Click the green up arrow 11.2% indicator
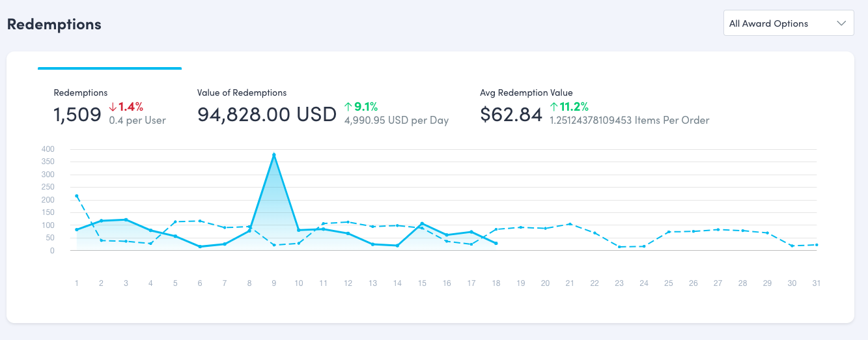This screenshot has height=340, width=868. point(569,107)
